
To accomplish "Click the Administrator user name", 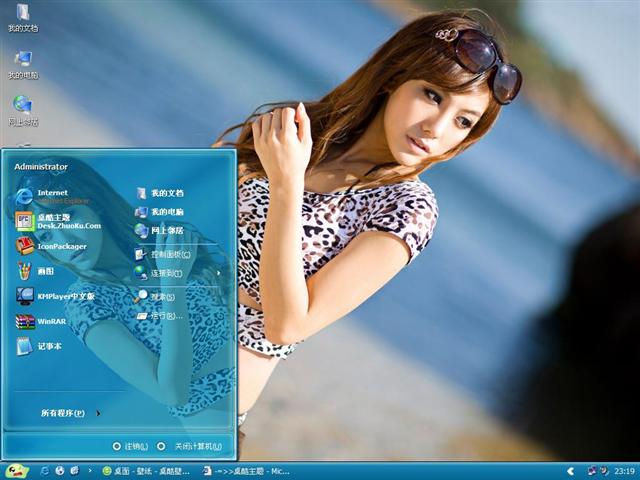I will (x=41, y=167).
